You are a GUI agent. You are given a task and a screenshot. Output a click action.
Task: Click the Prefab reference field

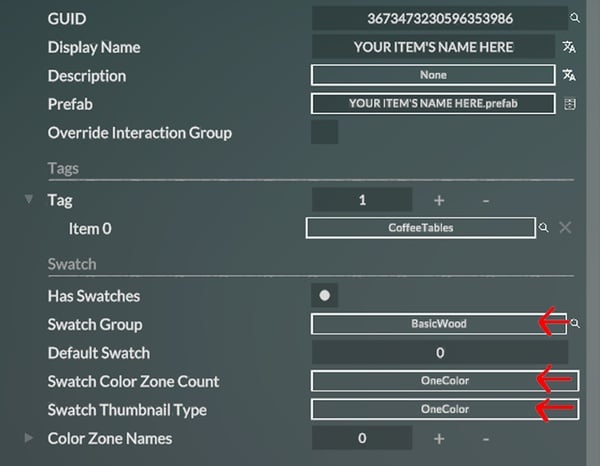433,103
